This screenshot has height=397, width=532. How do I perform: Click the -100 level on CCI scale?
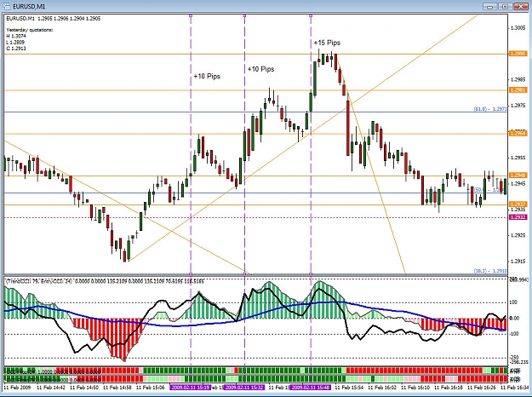click(x=514, y=334)
